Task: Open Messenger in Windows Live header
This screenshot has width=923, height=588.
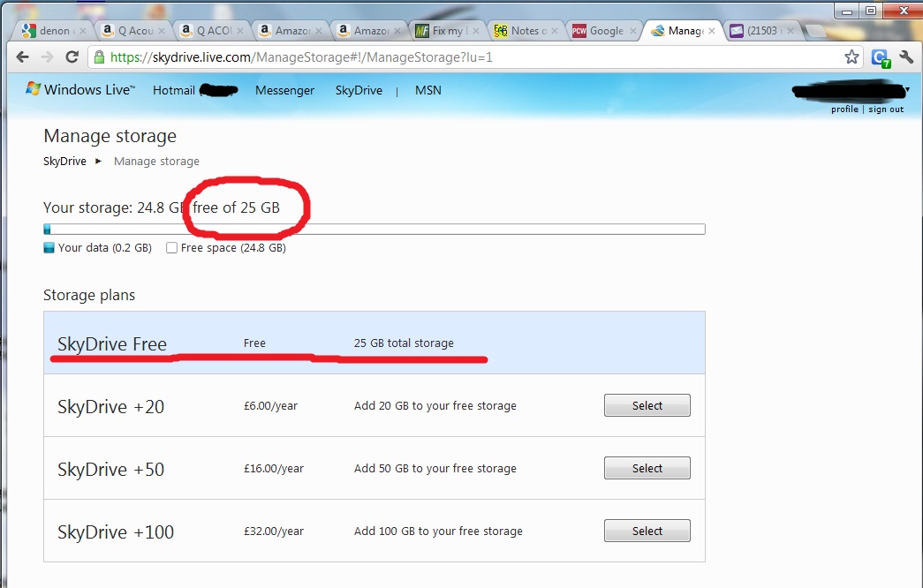Action: pos(285,90)
